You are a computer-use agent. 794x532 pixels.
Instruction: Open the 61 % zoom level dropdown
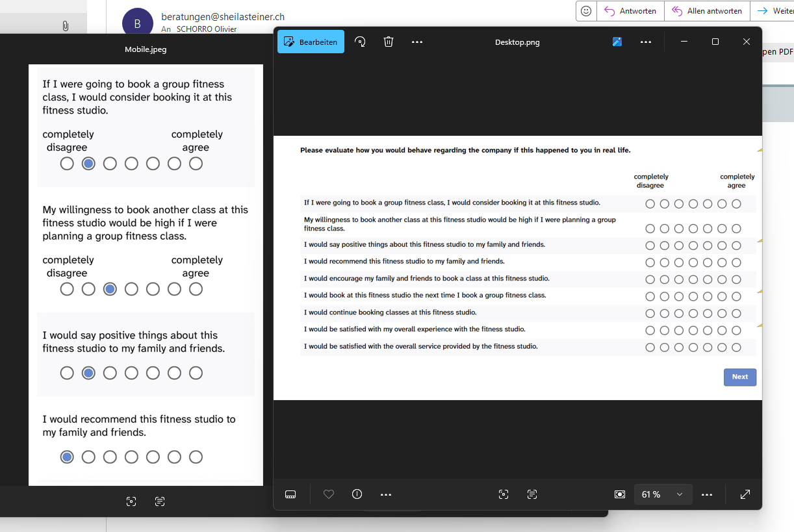pos(680,494)
